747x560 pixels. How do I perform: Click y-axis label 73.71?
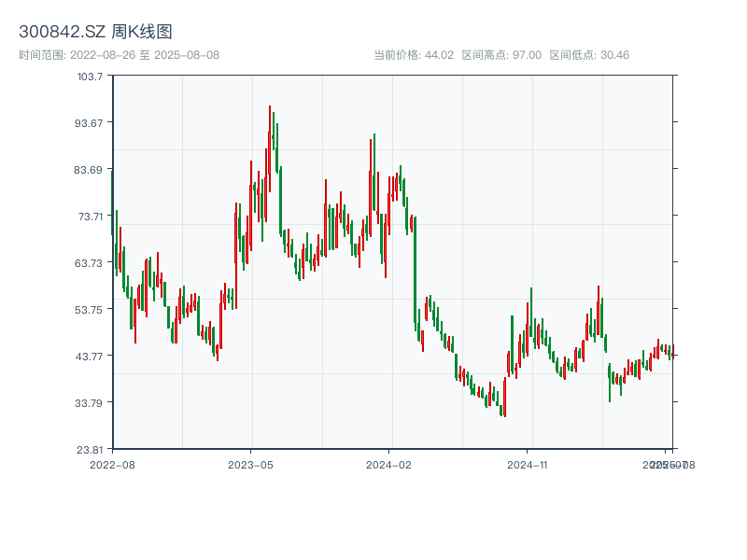point(91,217)
